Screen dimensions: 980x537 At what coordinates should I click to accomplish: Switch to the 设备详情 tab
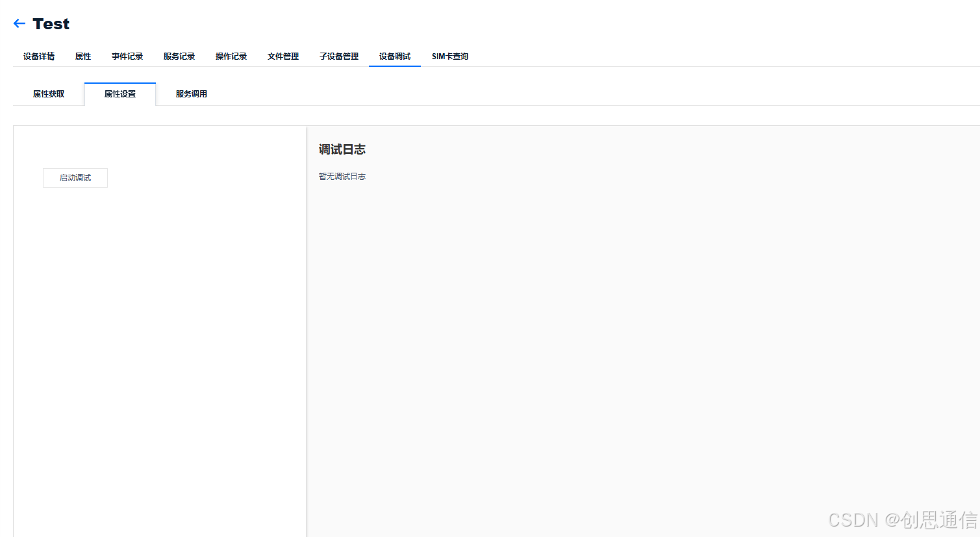click(38, 56)
